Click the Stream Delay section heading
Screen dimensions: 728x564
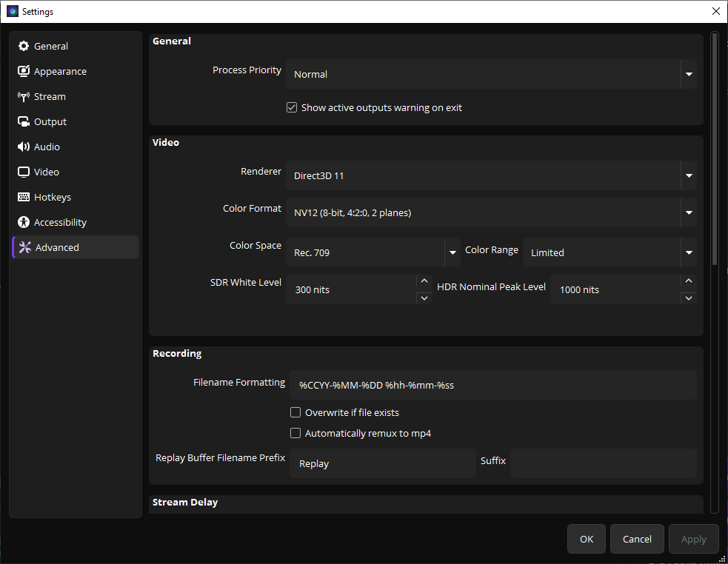[185, 503]
